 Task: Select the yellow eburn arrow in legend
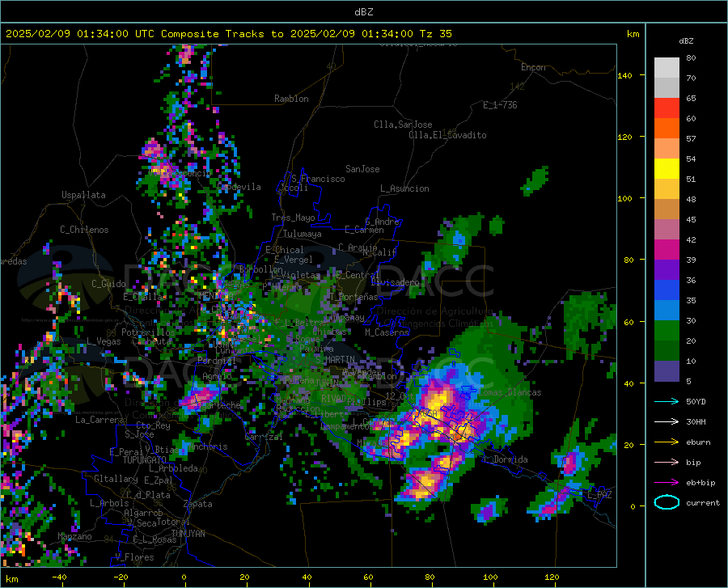point(667,442)
